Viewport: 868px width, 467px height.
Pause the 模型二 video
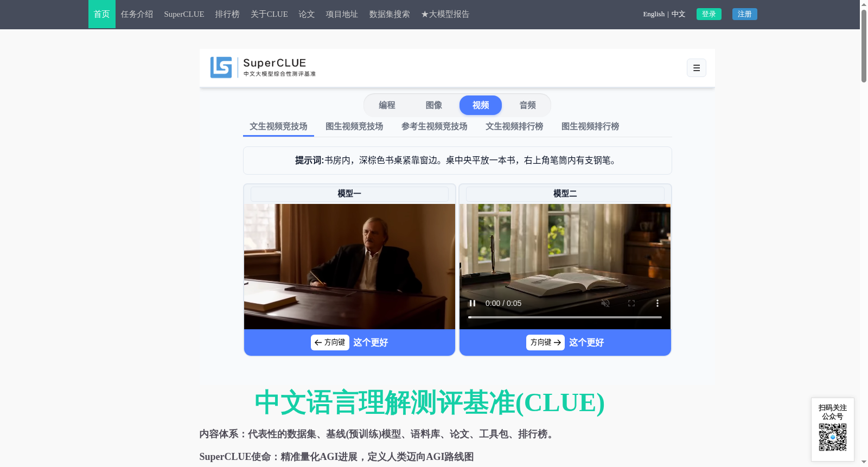[473, 303]
